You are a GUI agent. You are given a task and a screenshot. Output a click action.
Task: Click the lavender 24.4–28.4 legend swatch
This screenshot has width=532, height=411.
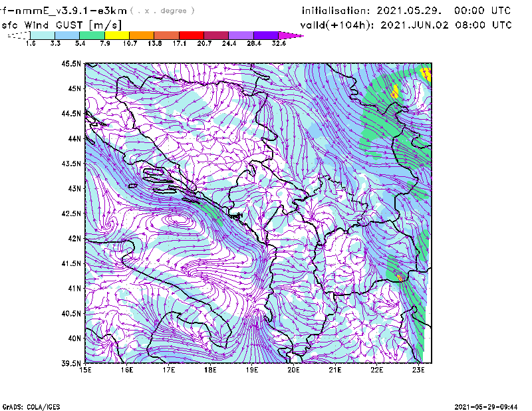pyautogui.click(x=241, y=35)
